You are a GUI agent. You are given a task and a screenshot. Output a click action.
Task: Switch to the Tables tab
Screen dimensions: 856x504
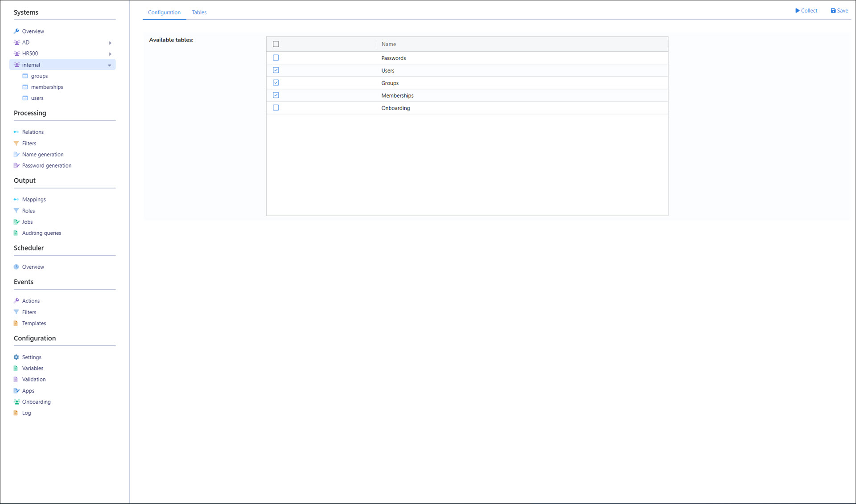[199, 12]
